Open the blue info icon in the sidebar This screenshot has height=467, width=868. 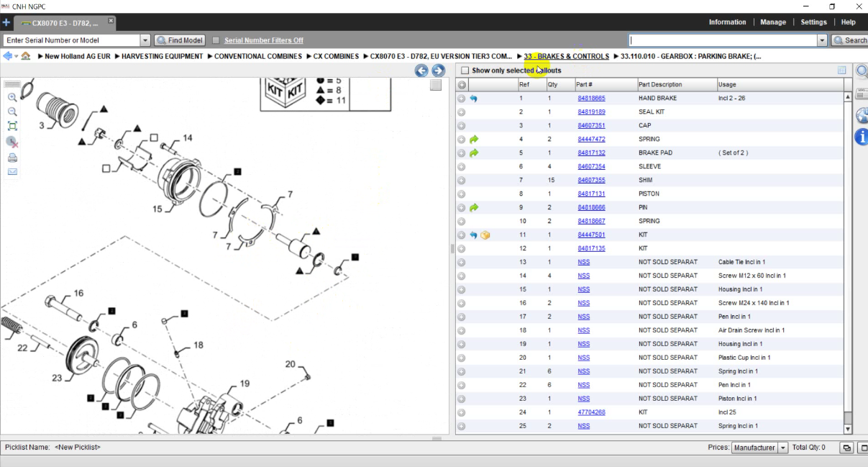(x=862, y=137)
